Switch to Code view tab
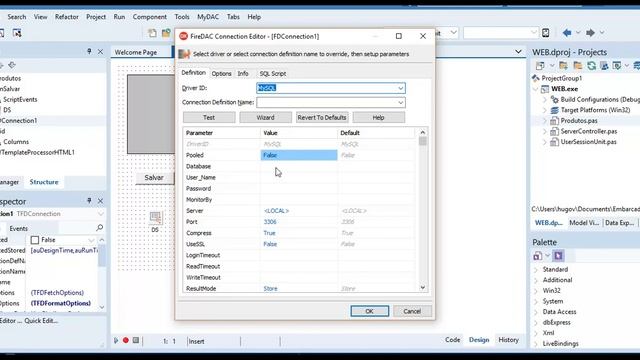This screenshot has height=360, width=640. (x=452, y=340)
